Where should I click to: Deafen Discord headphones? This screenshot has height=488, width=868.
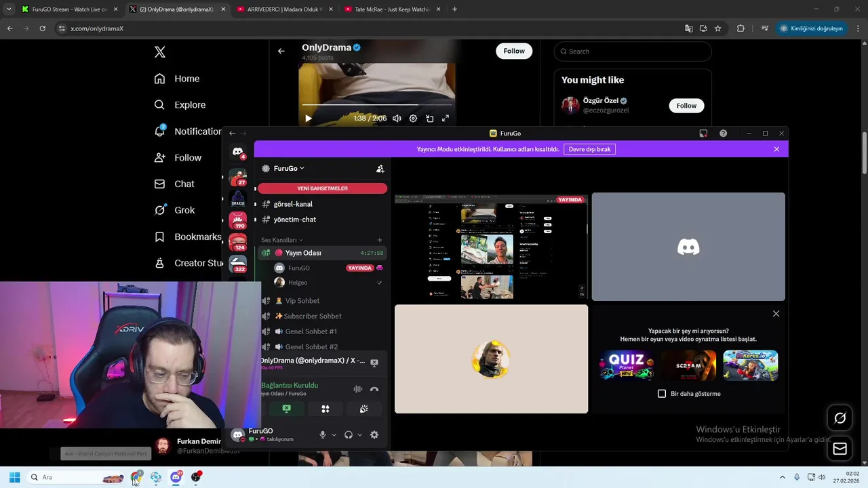coord(349,435)
